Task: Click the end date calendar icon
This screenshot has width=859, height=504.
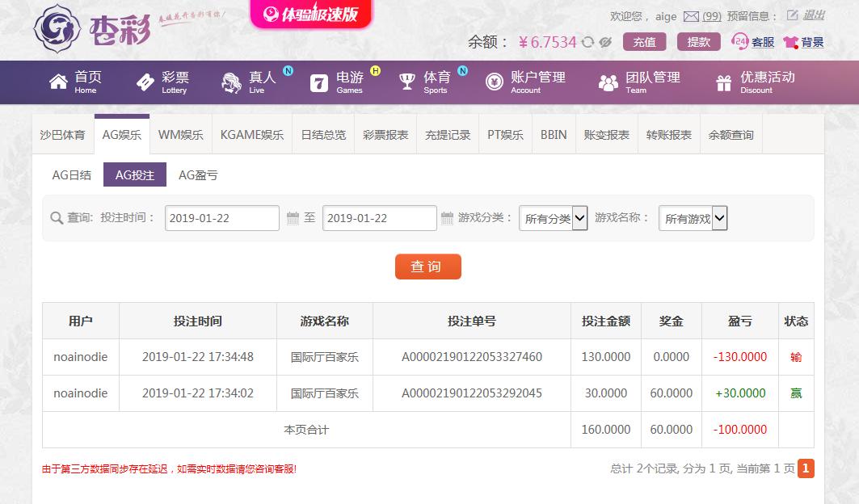Action: tap(447, 218)
